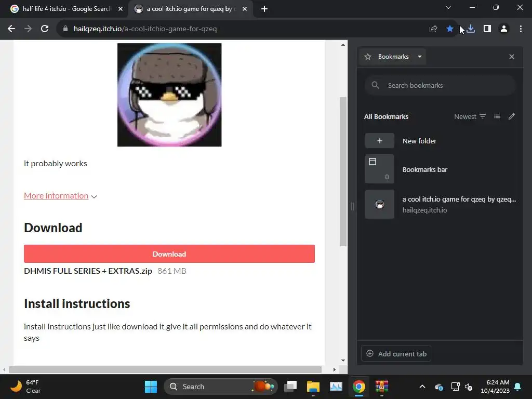532x399 pixels.
Task: Edit bookmarks with the pencil icon
Action: click(x=512, y=116)
